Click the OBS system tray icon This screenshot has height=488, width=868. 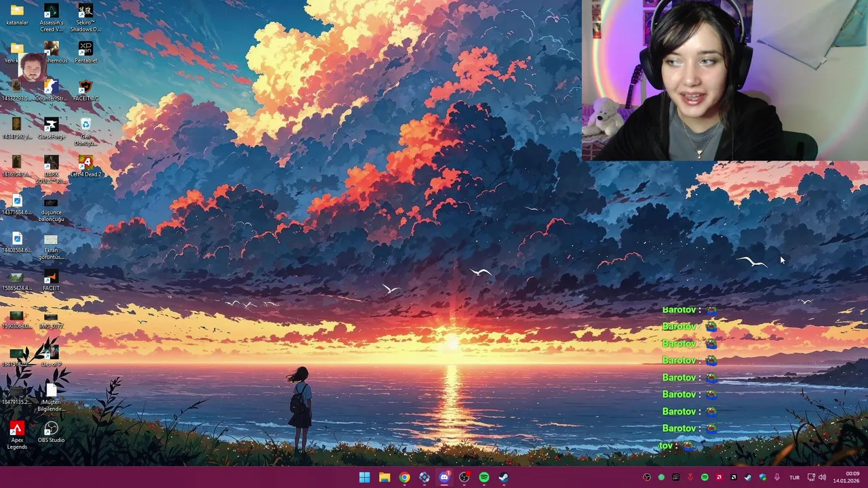(x=646, y=477)
